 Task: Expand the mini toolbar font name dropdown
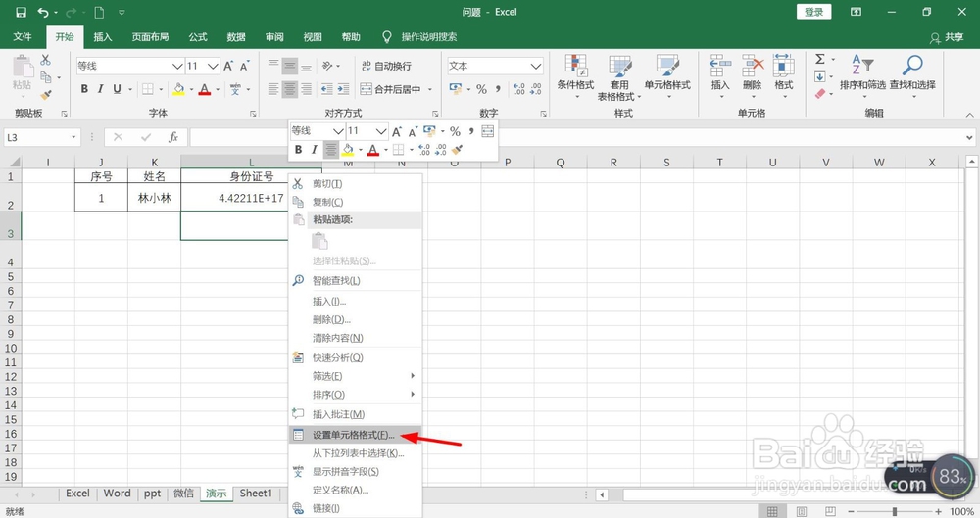[338, 130]
